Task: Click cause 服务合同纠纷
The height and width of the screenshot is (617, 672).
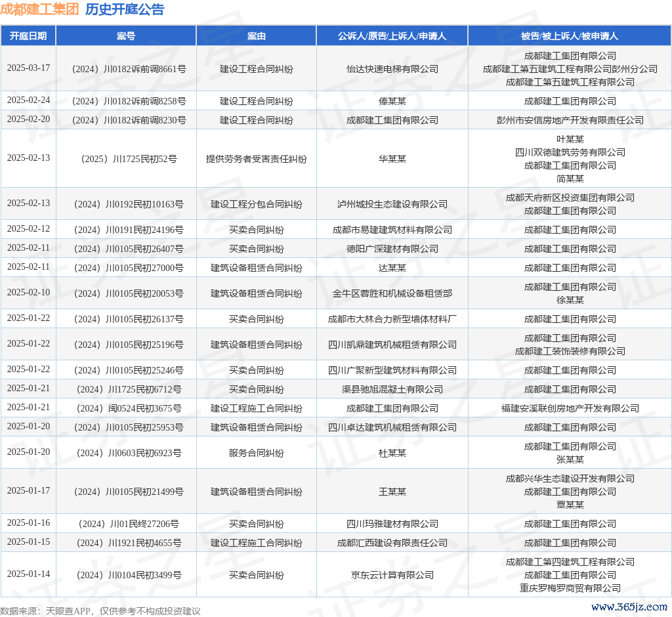Action: [x=257, y=453]
